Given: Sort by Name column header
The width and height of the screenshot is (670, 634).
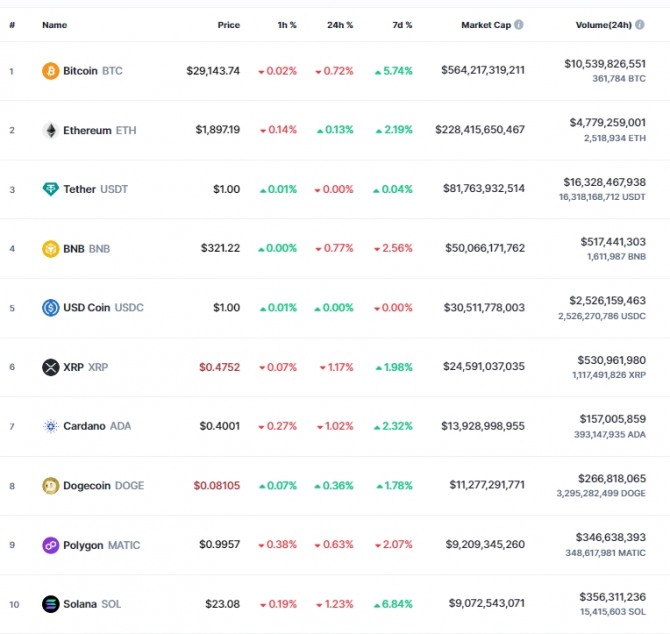Looking at the screenshot, I should (55, 25).
